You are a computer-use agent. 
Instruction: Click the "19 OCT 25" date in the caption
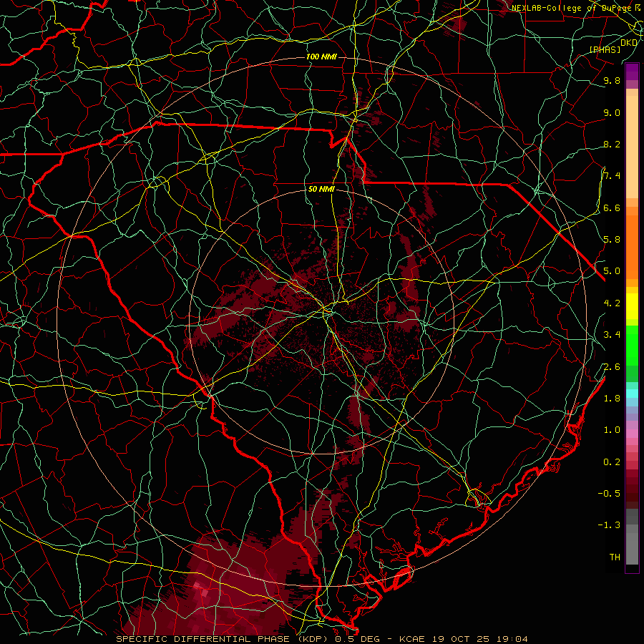point(462,639)
